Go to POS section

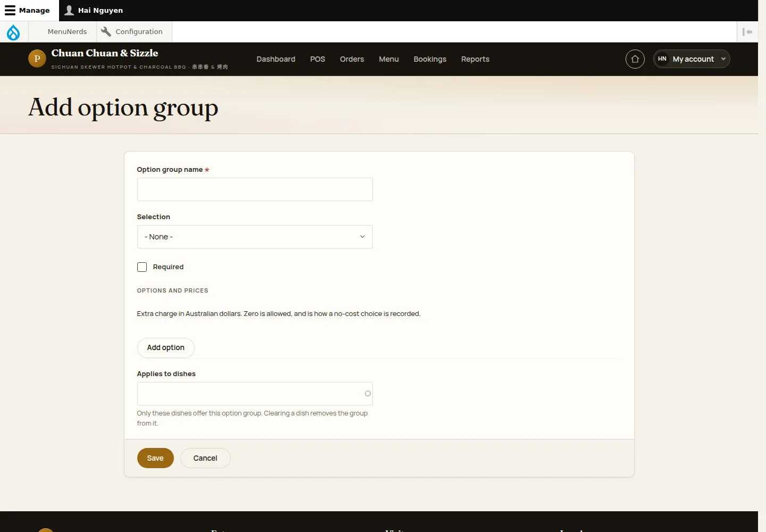[x=318, y=59]
